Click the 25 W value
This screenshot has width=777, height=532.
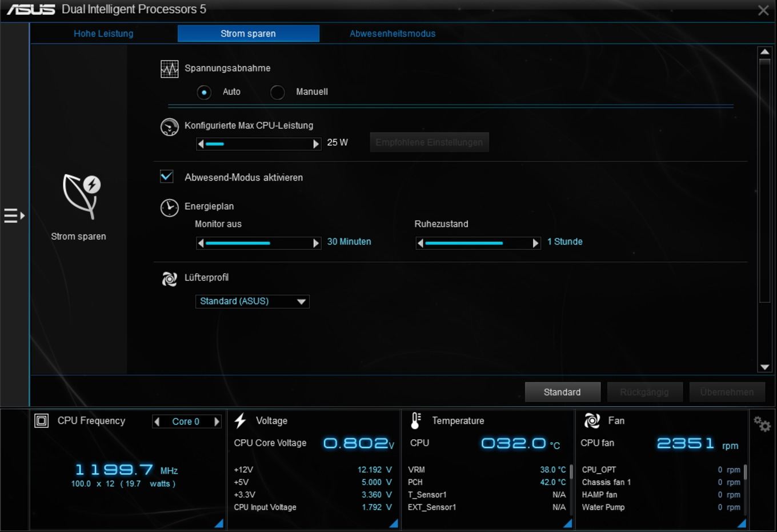(x=338, y=142)
